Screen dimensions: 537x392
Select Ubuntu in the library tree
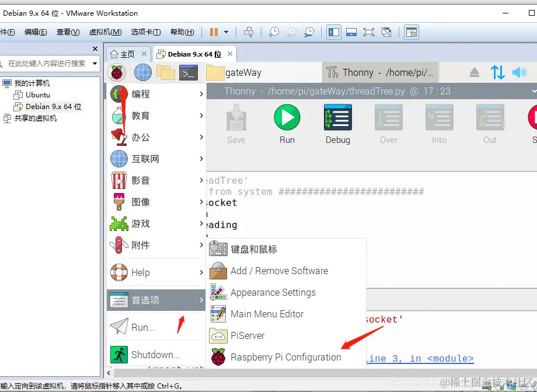tap(38, 95)
